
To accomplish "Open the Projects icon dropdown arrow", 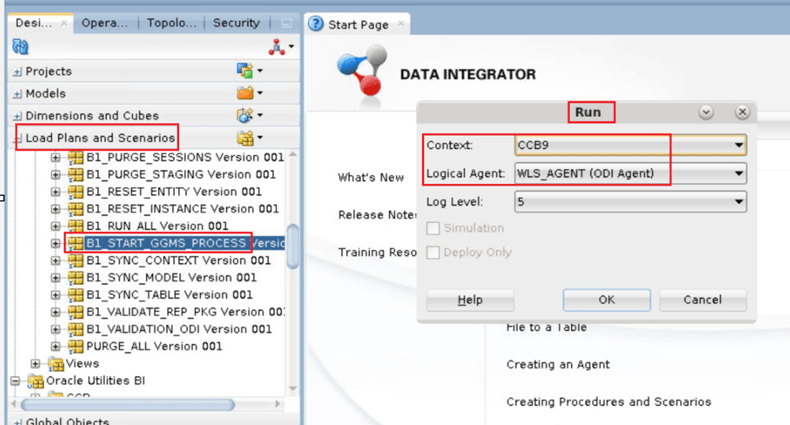I will click(x=260, y=70).
